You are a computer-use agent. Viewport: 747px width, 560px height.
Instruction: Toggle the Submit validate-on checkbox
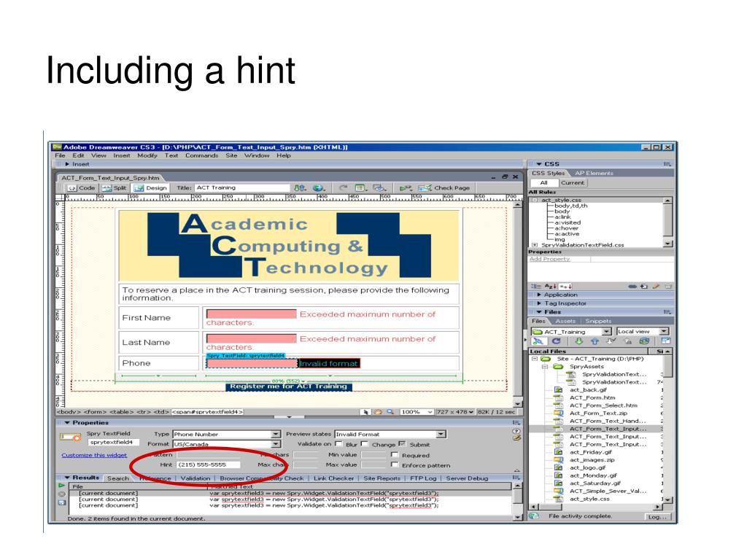[402, 444]
